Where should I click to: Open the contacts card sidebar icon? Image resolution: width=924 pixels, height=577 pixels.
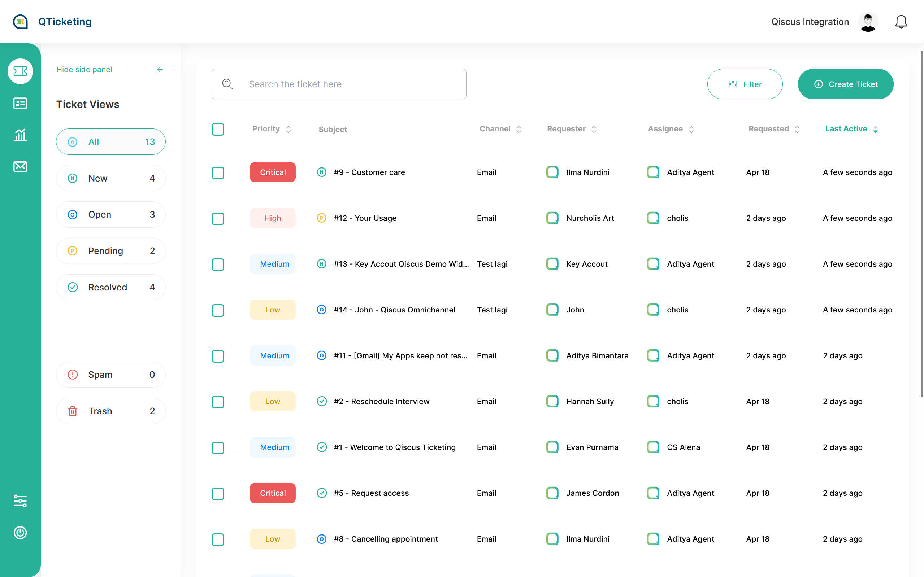tap(20, 103)
